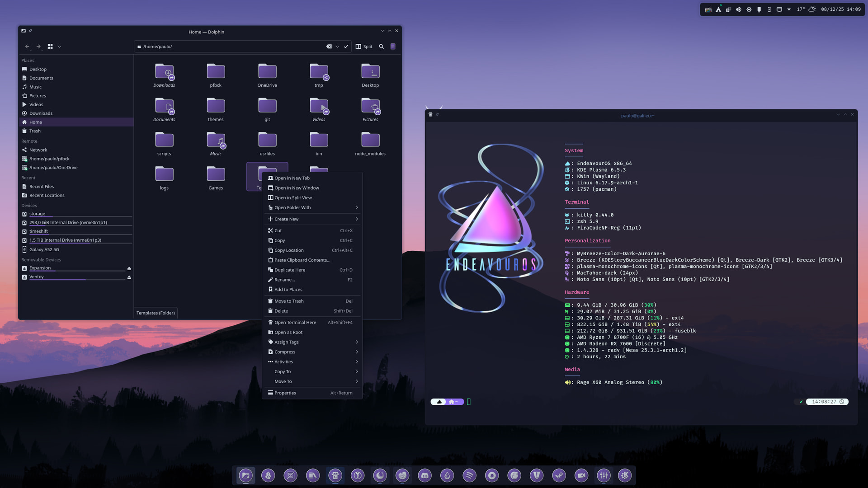The width and height of the screenshot is (868, 488).
Task: Open Spotify from the dock
Action: [469, 475]
